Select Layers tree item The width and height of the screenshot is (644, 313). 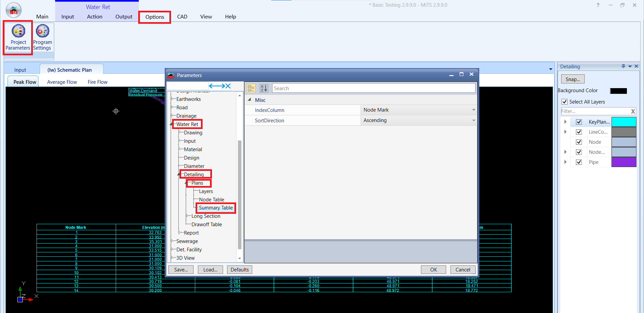(x=206, y=191)
